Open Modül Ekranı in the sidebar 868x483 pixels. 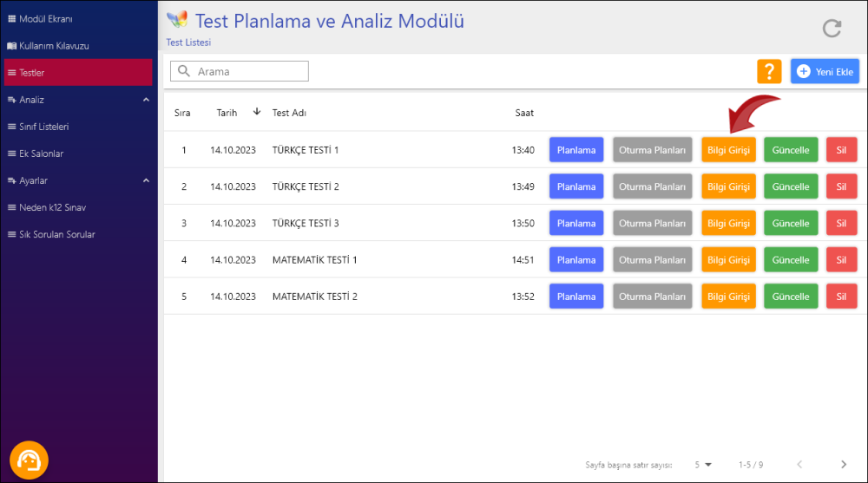point(46,19)
